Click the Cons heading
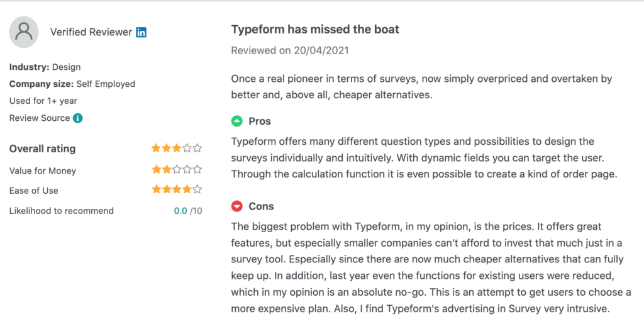The width and height of the screenshot is (644, 336). (261, 206)
